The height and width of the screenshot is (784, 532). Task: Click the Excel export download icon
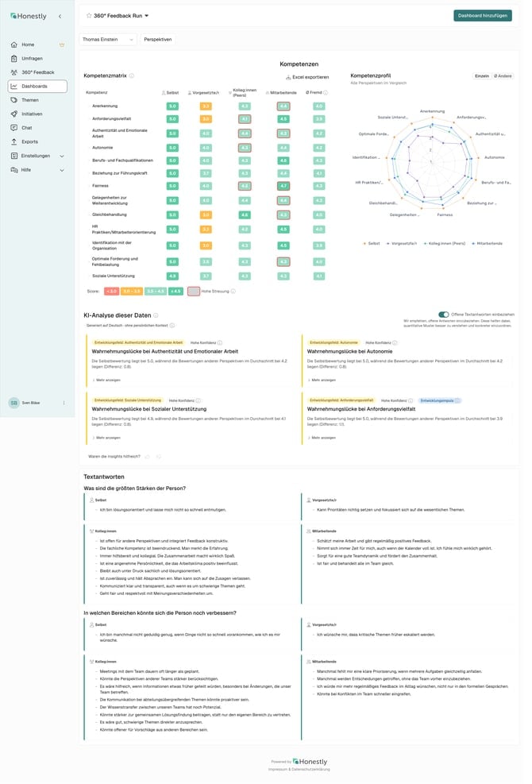pyautogui.click(x=288, y=78)
